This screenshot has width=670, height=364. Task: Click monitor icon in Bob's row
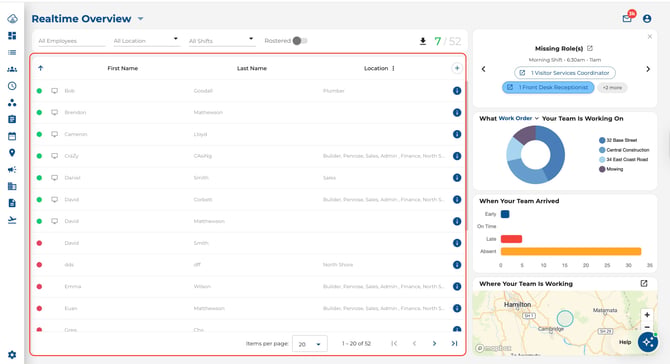(x=54, y=91)
